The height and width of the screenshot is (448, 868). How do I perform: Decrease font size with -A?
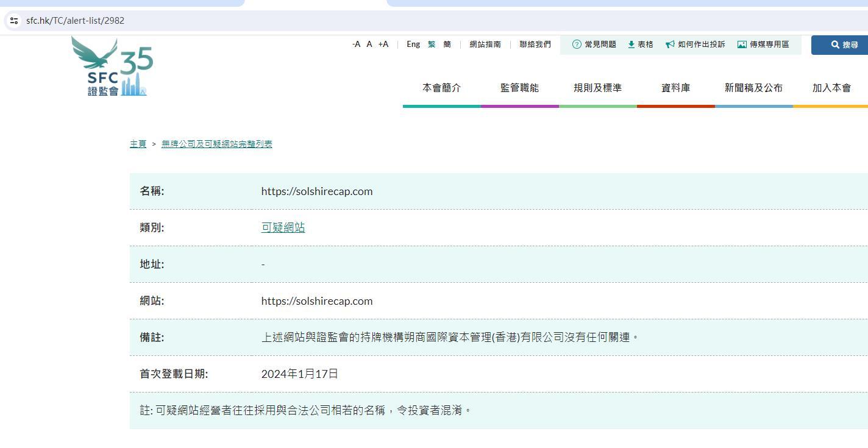tap(356, 44)
